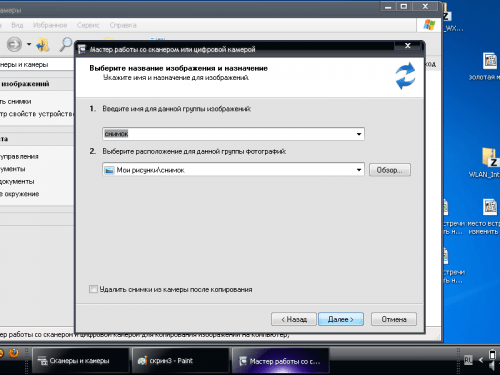The height and width of the screenshot is (375, 500).
Task: Open the документы link ending in 'ументы'
Action: (x=13, y=169)
